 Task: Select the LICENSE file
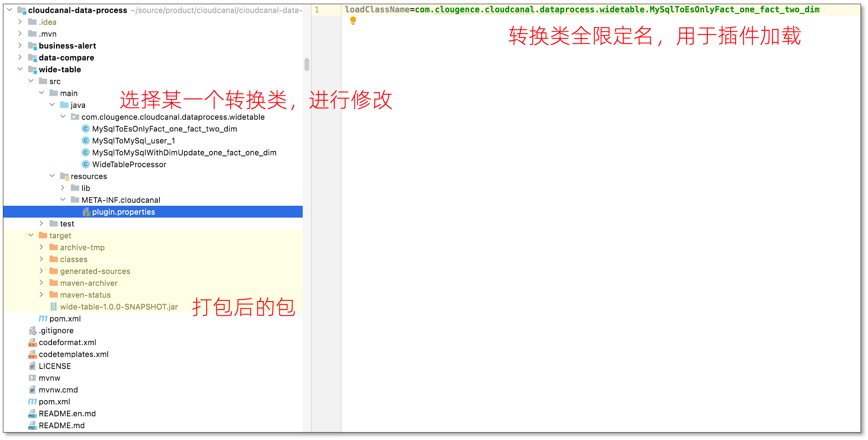coord(54,366)
